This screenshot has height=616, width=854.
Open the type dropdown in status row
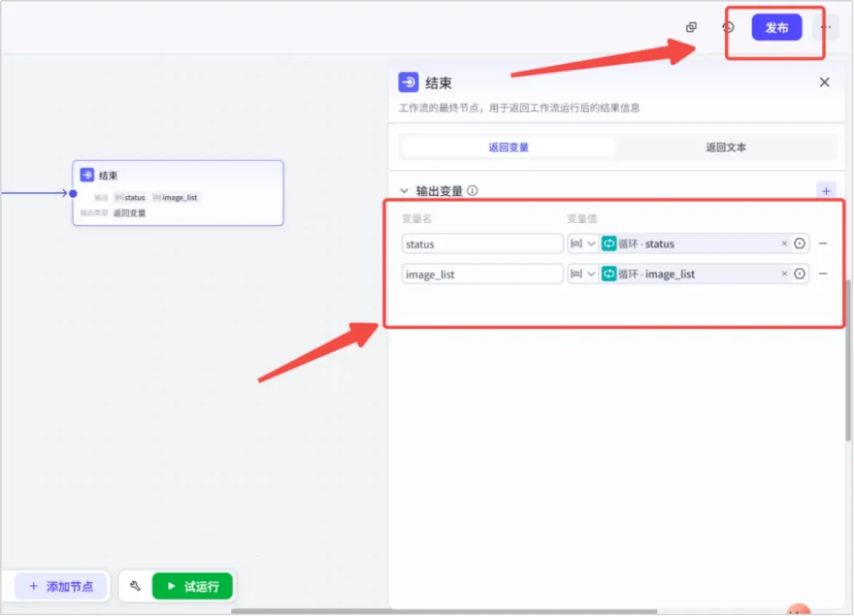tap(582, 244)
